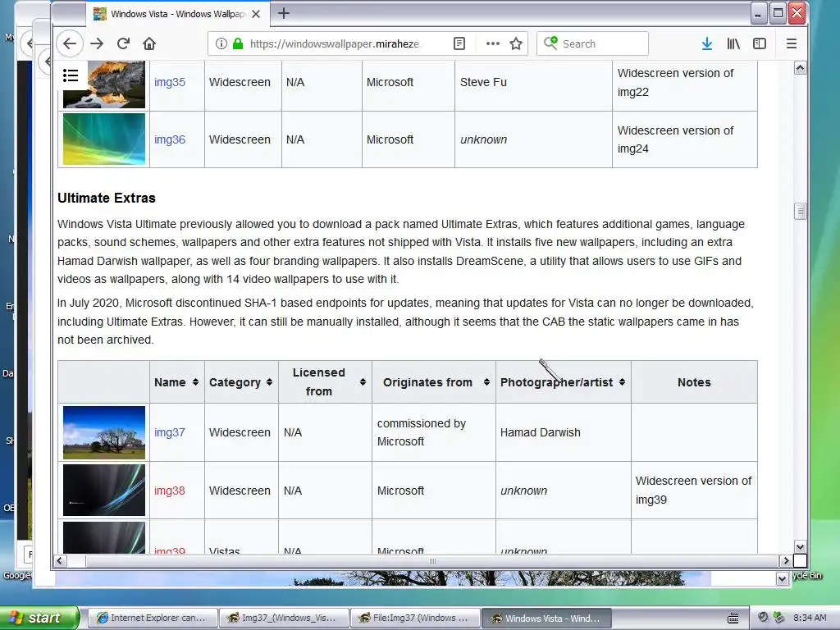Open the img36 link
The image size is (840, 630).
click(x=170, y=139)
